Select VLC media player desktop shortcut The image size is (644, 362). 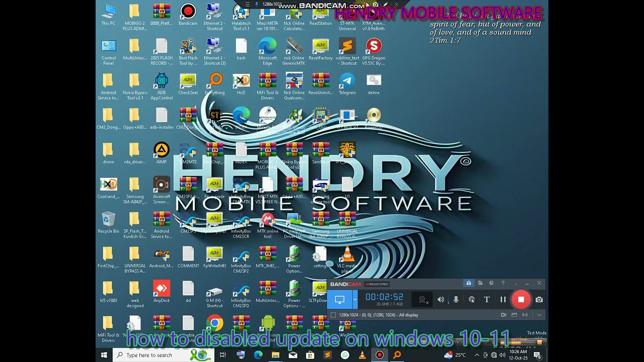click(347, 260)
